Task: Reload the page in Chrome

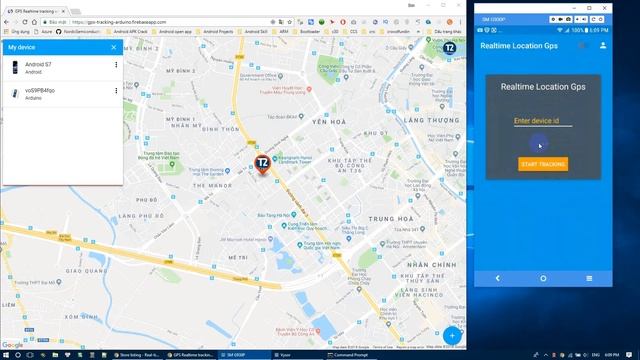Action: [25, 22]
